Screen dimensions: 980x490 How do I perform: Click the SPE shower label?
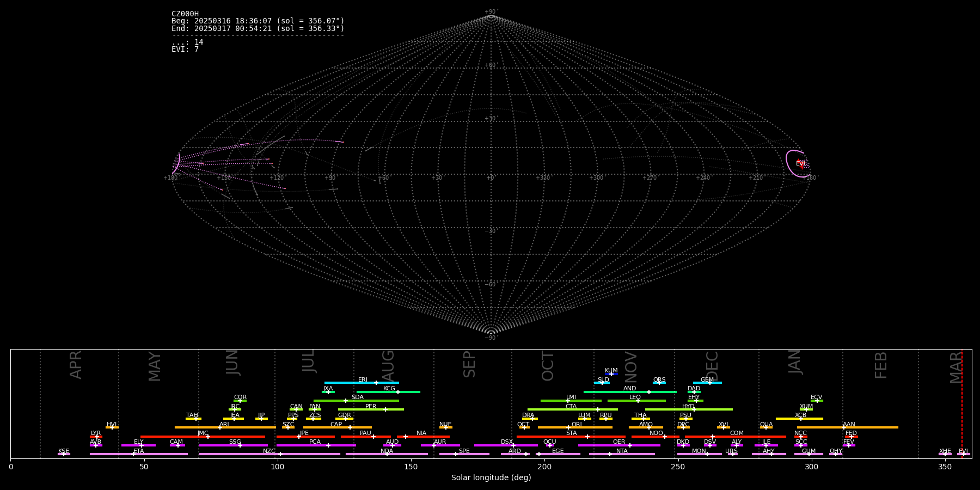(464, 451)
